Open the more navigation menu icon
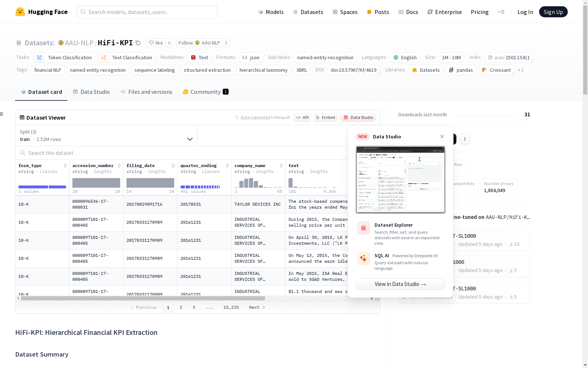The width and height of the screenshot is (588, 368). pos(501,12)
